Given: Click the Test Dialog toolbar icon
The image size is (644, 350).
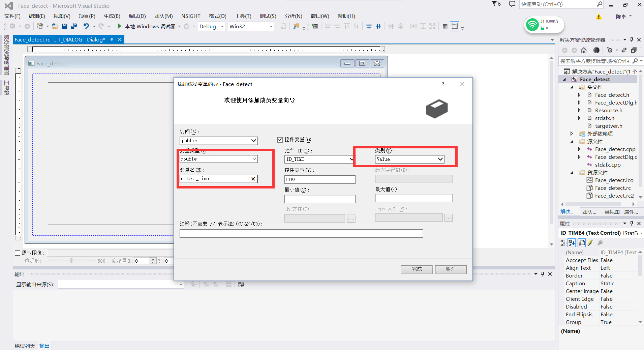Looking at the screenshot, I should pyautogui.click(x=315, y=26).
